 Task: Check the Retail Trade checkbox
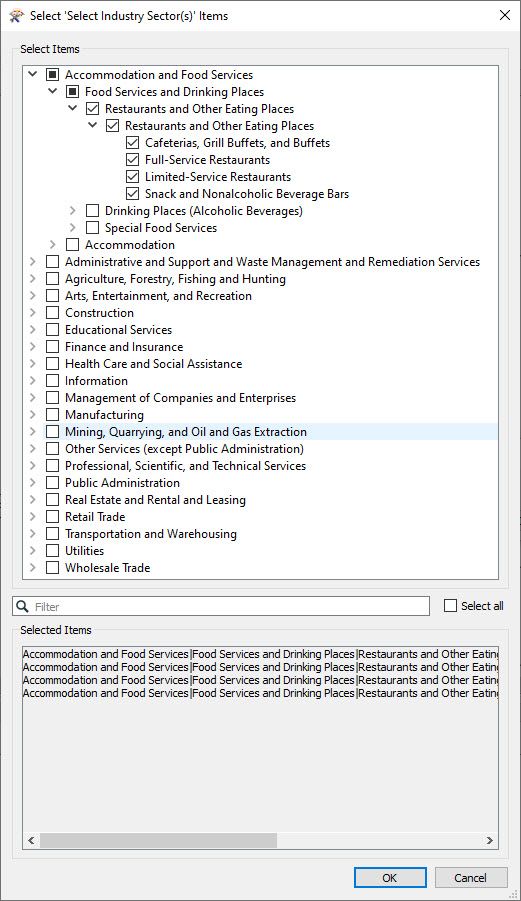tap(52, 517)
